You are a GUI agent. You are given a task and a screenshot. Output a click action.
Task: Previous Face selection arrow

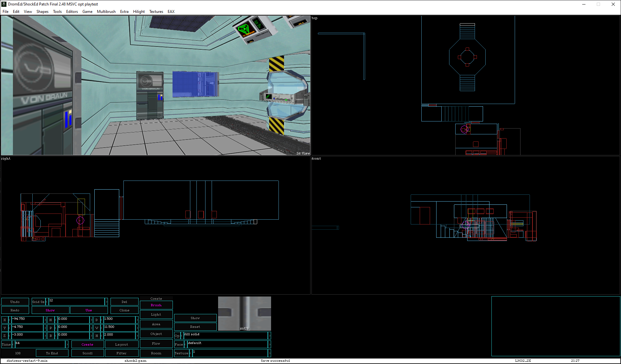point(185,344)
